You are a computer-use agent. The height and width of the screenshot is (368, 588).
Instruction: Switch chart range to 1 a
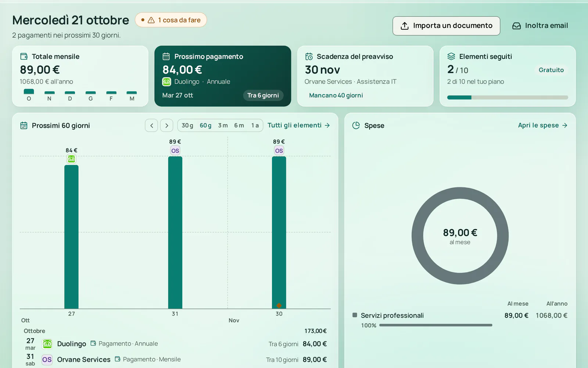pyautogui.click(x=255, y=125)
